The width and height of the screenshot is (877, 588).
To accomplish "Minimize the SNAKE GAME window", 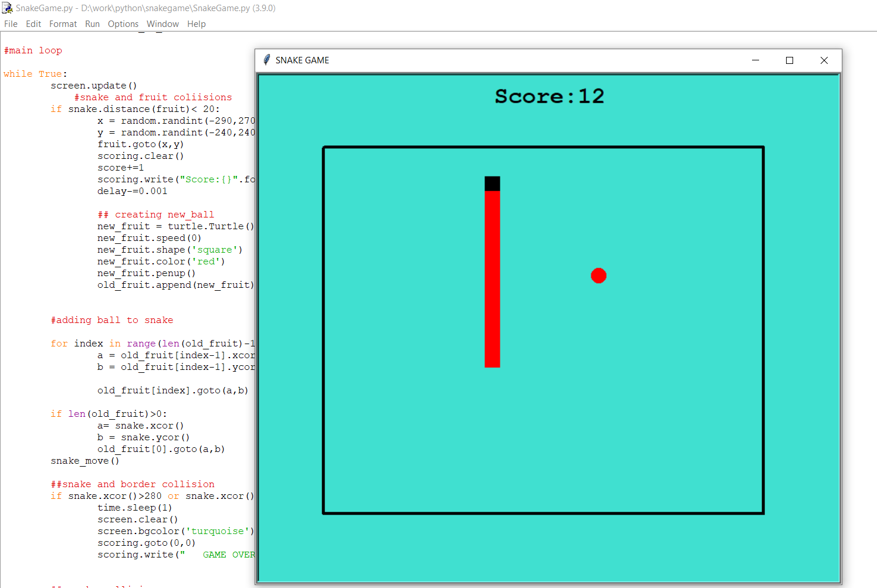I will click(x=756, y=60).
